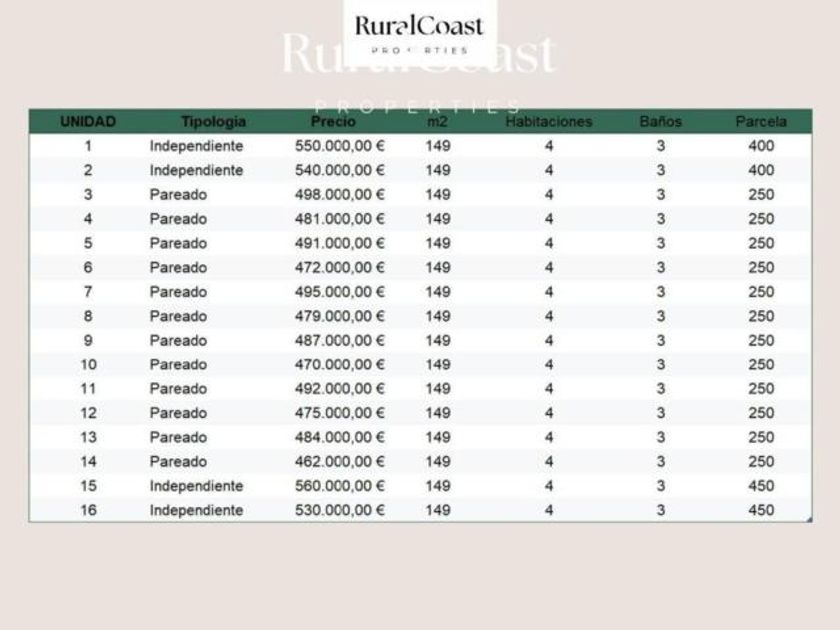The width and height of the screenshot is (840, 630).
Task: Select the price 487.000,00 €
Action: (340, 340)
